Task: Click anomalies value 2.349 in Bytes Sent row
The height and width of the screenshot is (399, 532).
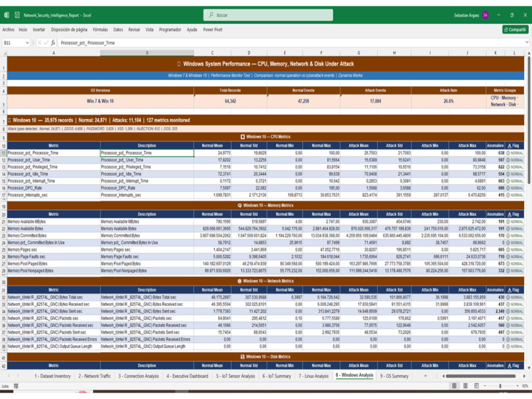Action: pos(495,311)
